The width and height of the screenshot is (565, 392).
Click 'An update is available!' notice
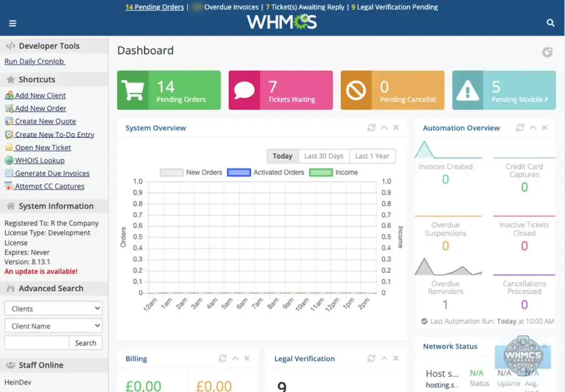coord(41,271)
